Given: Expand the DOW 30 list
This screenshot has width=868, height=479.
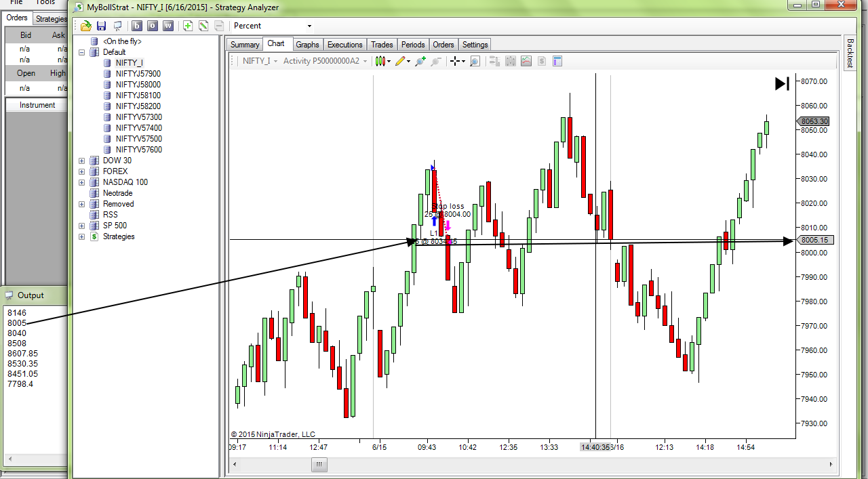Looking at the screenshot, I should point(82,161).
